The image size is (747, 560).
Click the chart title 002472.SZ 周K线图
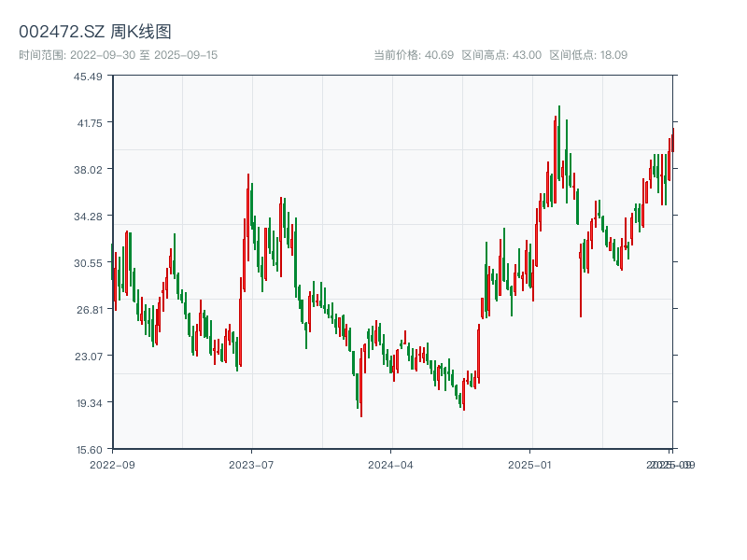(95, 32)
